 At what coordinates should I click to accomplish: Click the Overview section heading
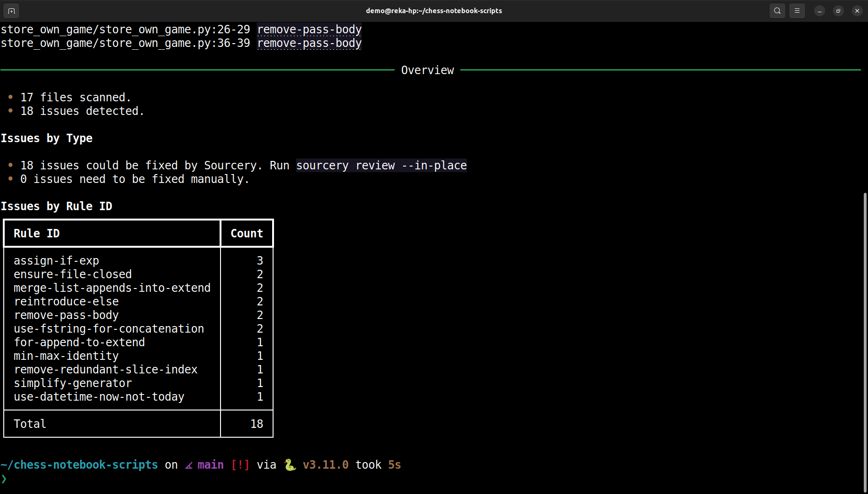tap(427, 70)
